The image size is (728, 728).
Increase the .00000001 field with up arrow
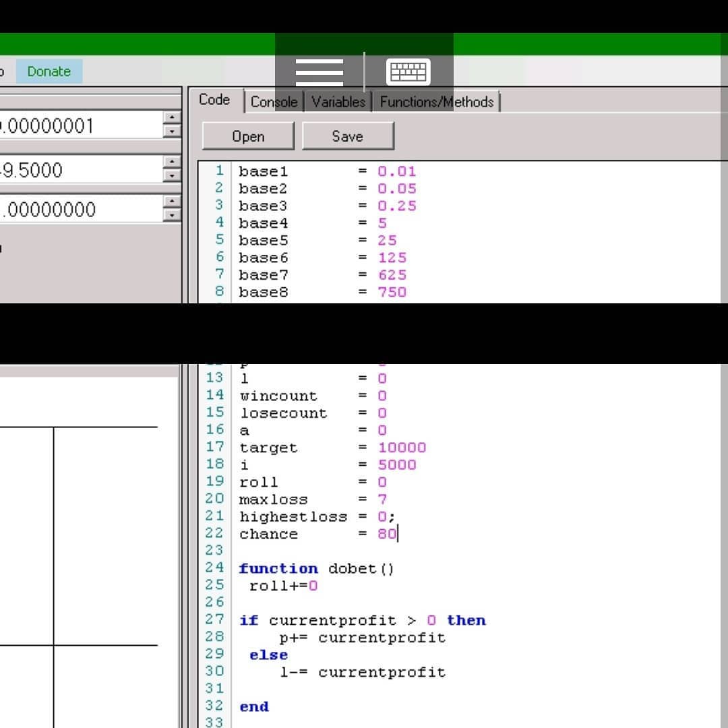tap(173, 117)
